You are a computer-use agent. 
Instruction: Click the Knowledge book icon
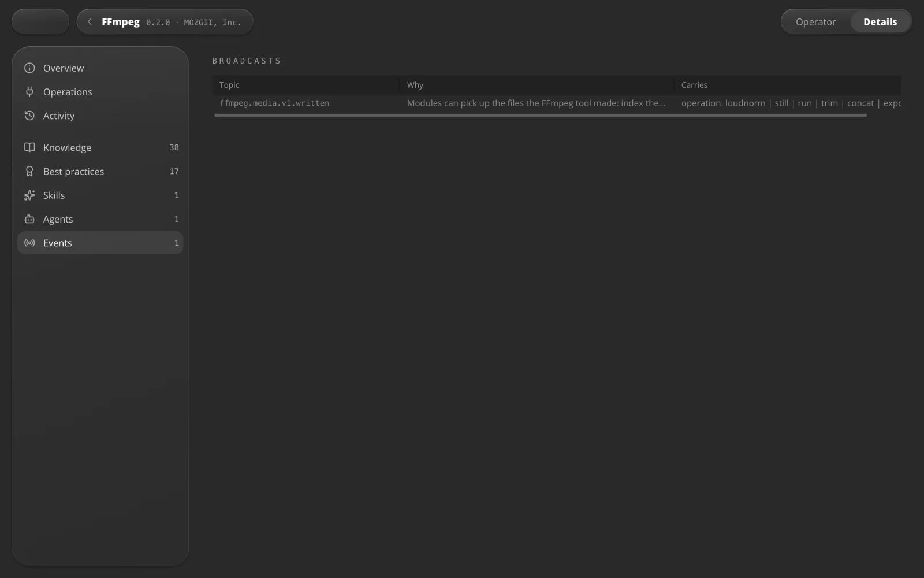pyautogui.click(x=29, y=147)
